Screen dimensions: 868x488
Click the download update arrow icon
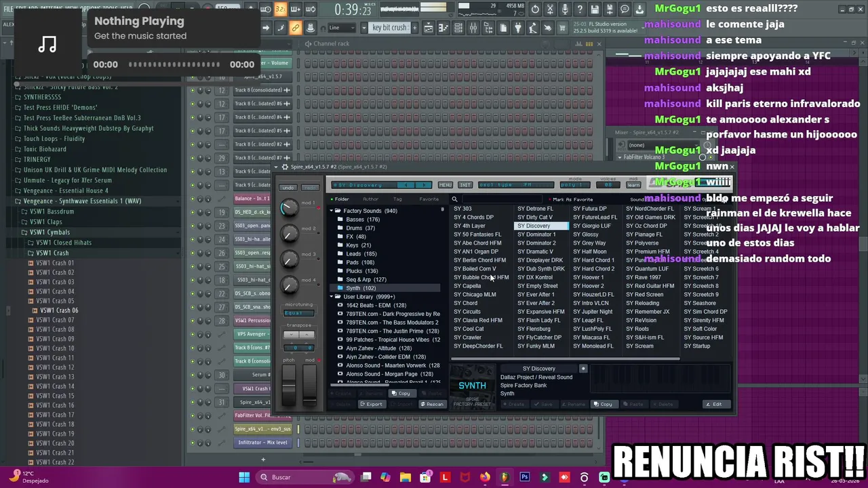639,9
